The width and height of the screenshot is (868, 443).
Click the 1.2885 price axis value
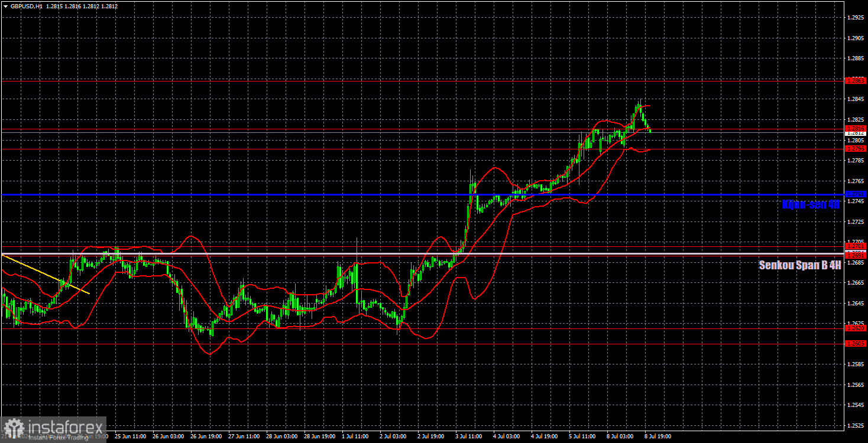[x=855, y=58]
